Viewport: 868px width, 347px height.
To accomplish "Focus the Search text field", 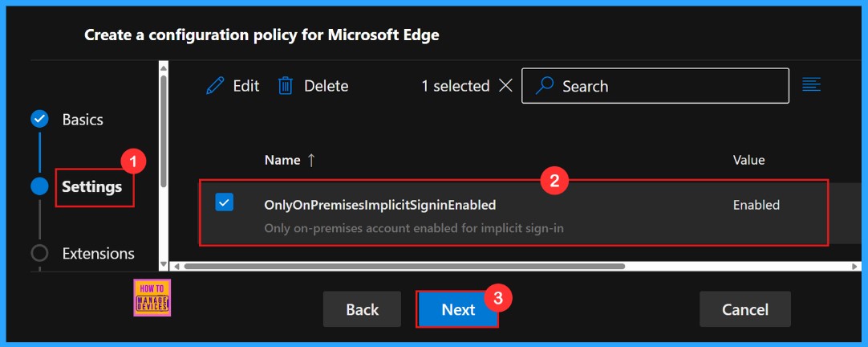I will pos(666,86).
